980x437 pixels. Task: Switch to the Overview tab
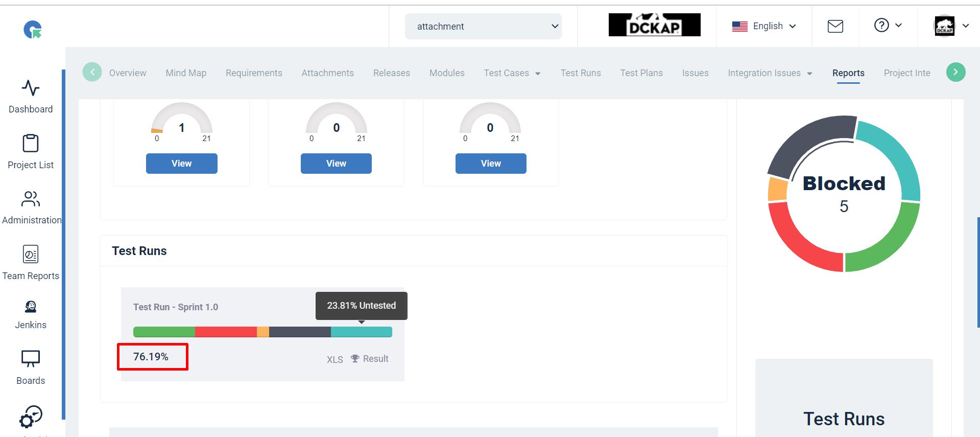(x=128, y=73)
